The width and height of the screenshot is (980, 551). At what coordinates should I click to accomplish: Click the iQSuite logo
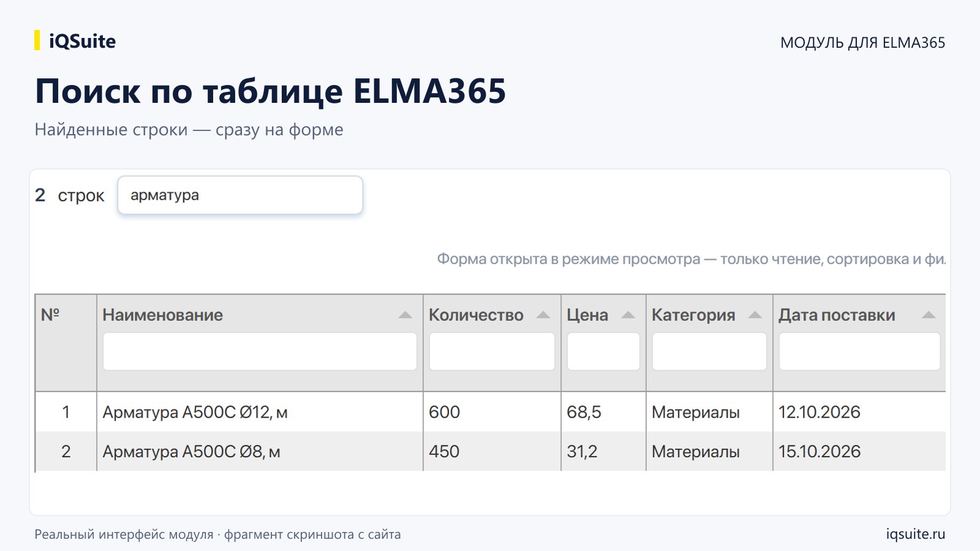[x=75, y=41]
